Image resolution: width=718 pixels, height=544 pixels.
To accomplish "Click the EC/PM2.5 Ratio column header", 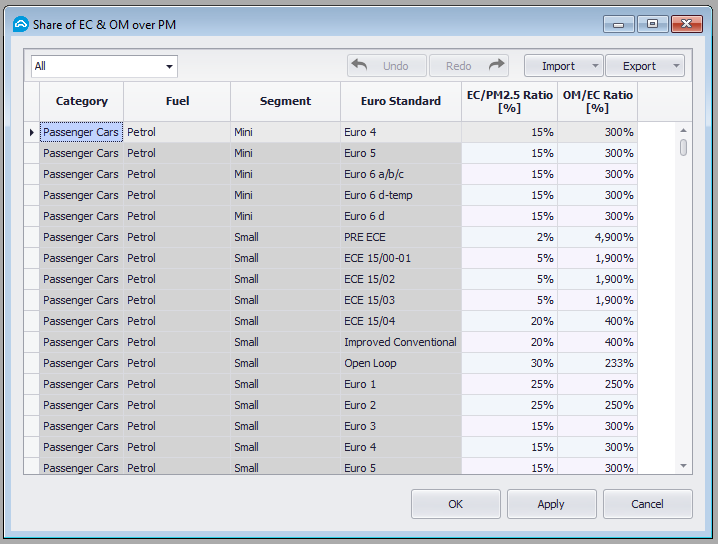I will pyautogui.click(x=510, y=102).
